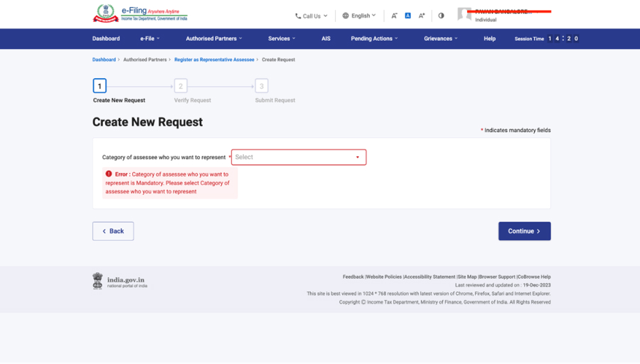Open the Site Map footer link
Image resolution: width=640 pixels, height=364 pixels.
(x=467, y=277)
